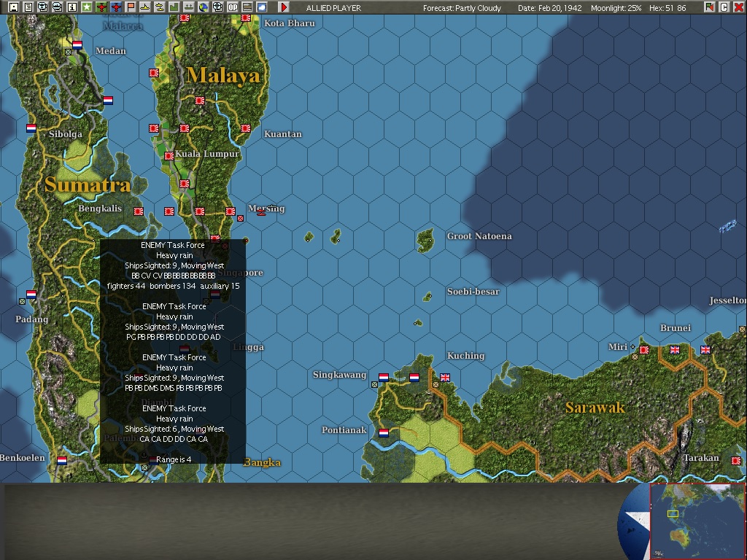Screen dimensions: 747x560
Task: Click the Malaya region label
Action: click(x=223, y=75)
